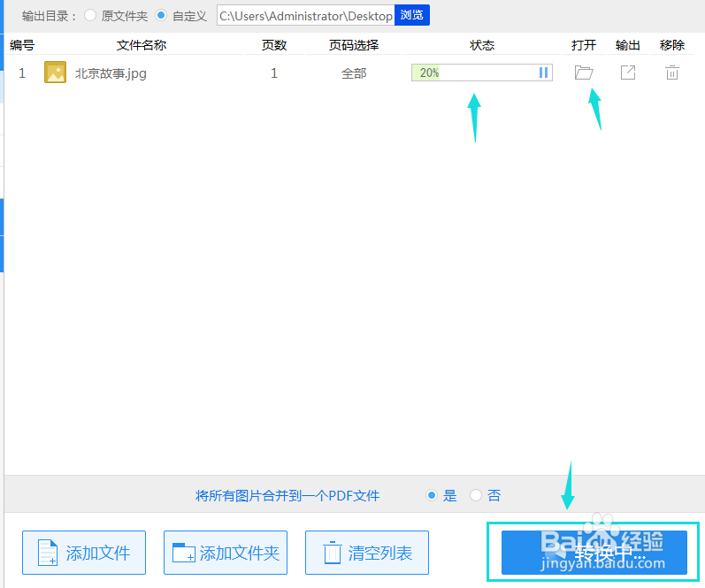Click the 输出目录 label
The width and height of the screenshot is (705, 588).
pyautogui.click(x=49, y=16)
